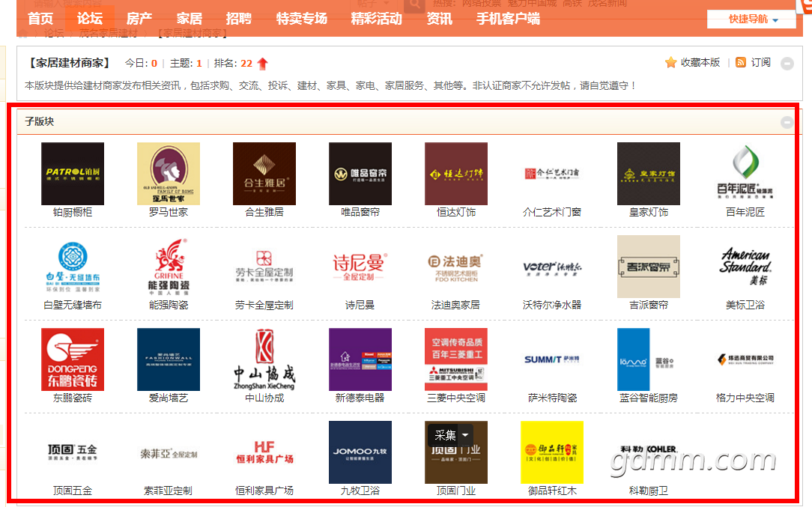
Task: Open the 索菲亚全屋定制 logo
Action: point(169,452)
